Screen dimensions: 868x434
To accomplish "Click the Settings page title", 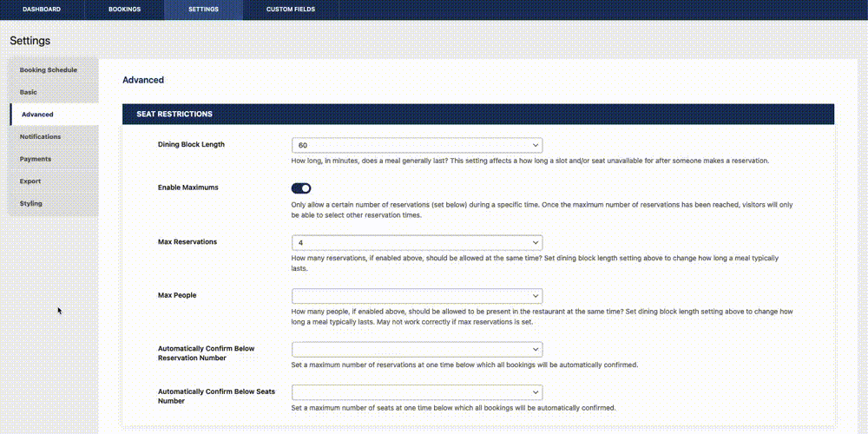I will (x=30, y=41).
